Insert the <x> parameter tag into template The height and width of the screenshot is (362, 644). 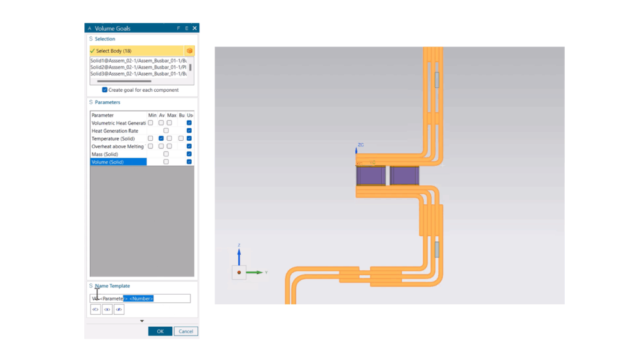(107, 309)
